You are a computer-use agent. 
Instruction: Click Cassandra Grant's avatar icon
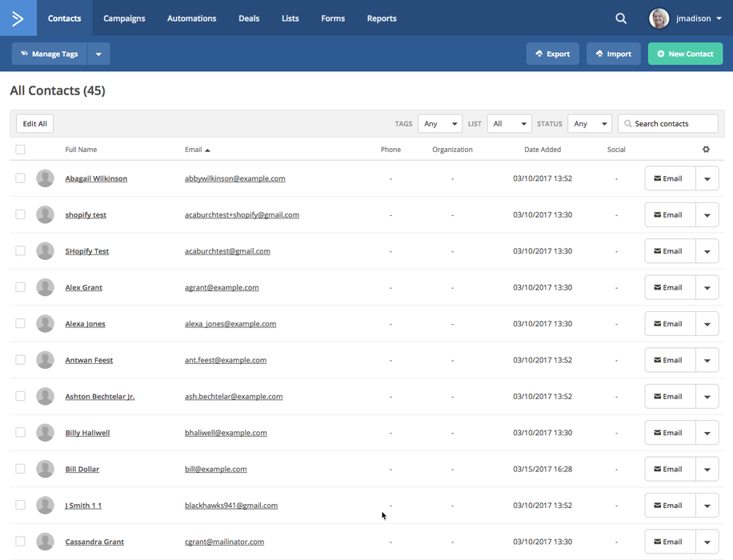point(46,542)
